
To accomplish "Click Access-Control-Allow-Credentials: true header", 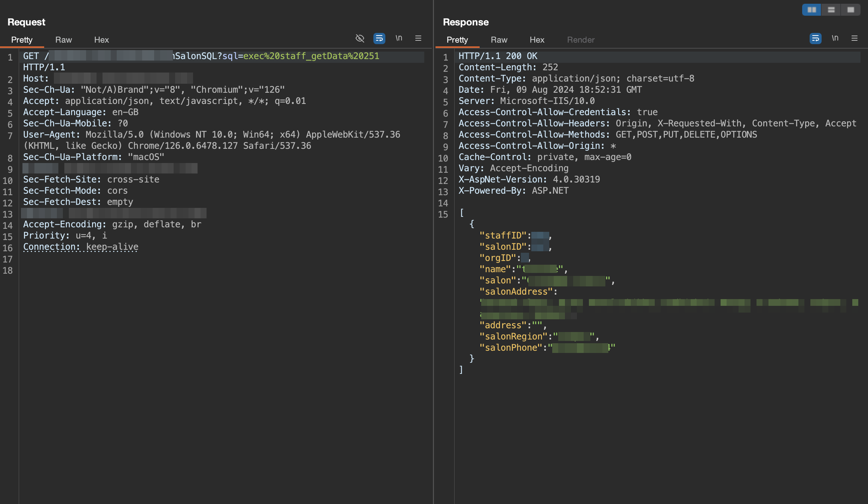I will [x=558, y=112].
